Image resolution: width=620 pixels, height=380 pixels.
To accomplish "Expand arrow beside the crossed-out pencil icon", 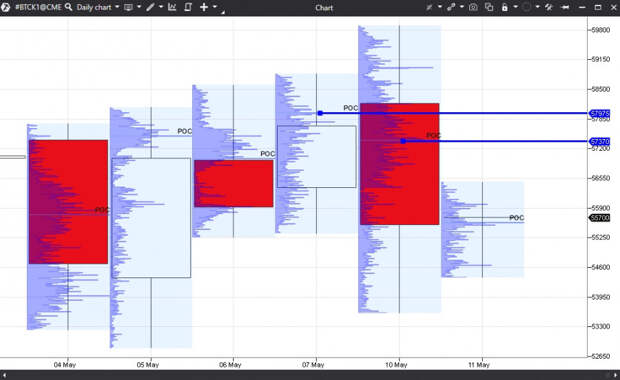I will coord(440,7).
